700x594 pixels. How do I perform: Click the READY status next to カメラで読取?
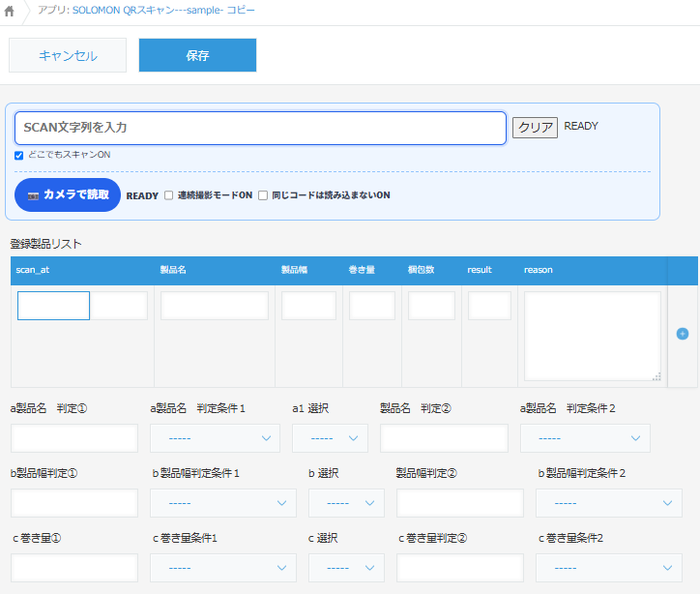click(x=142, y=196)
